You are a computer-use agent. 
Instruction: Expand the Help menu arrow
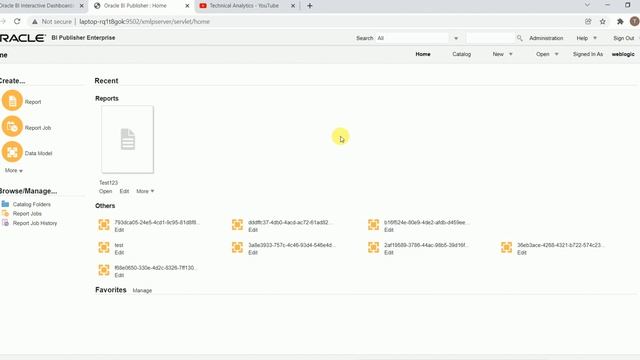click(x=595, y=38)
